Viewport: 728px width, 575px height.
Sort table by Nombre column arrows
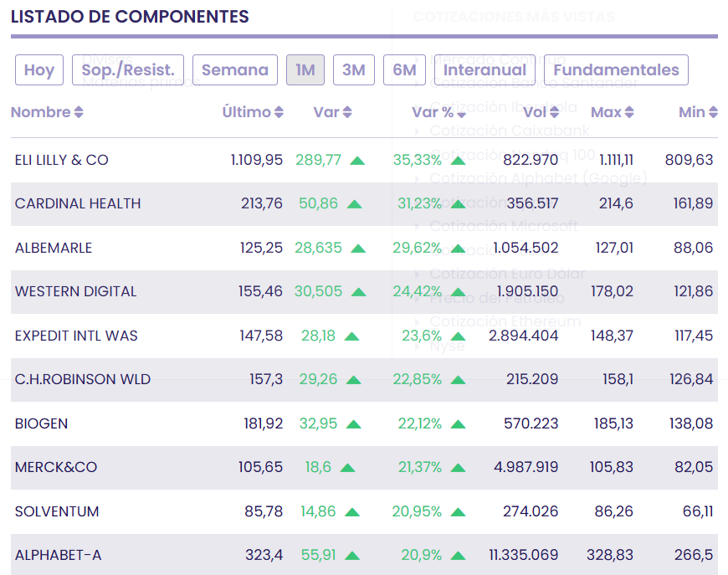point(79,112)
